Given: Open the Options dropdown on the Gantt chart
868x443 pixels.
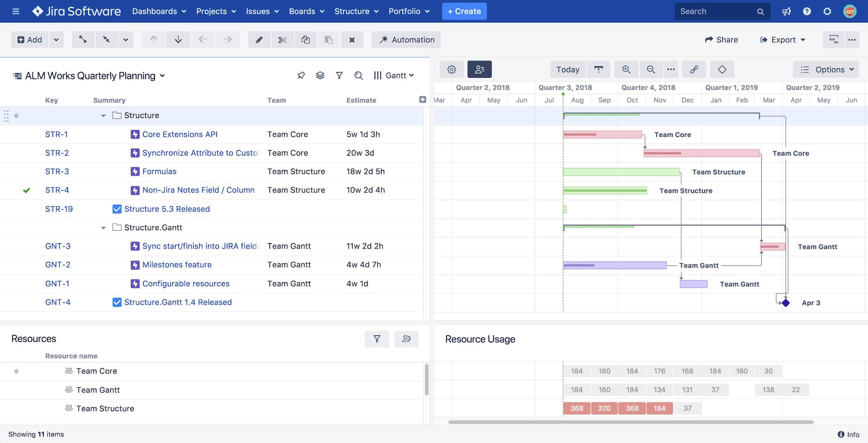Looking at the screenshot, I should (x=826, y=69).
